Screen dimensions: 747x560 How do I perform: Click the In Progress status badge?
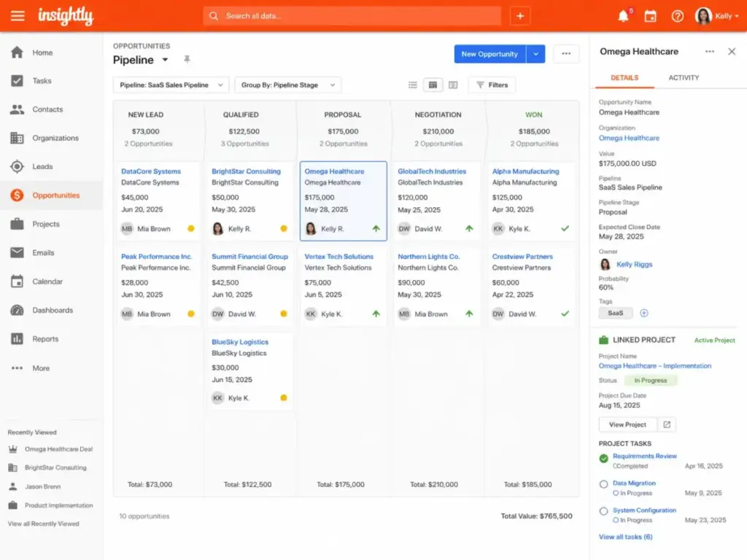pos(650,381)
